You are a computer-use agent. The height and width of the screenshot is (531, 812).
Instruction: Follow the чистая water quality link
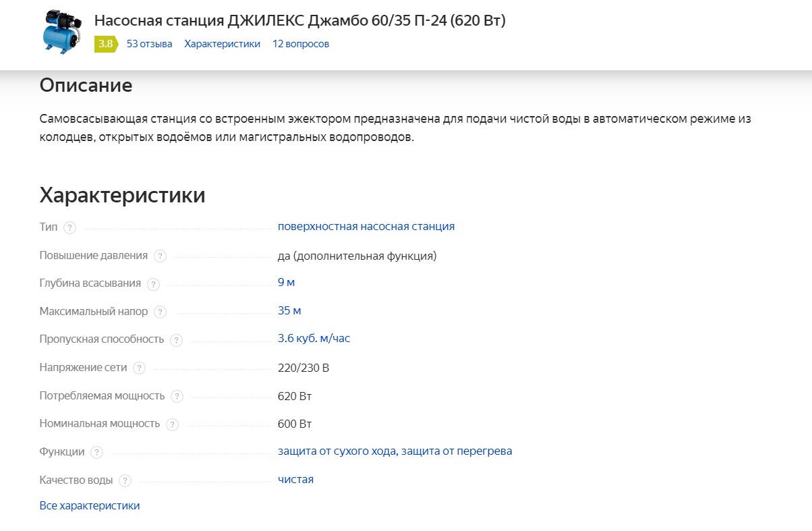(x=296, y=480)
